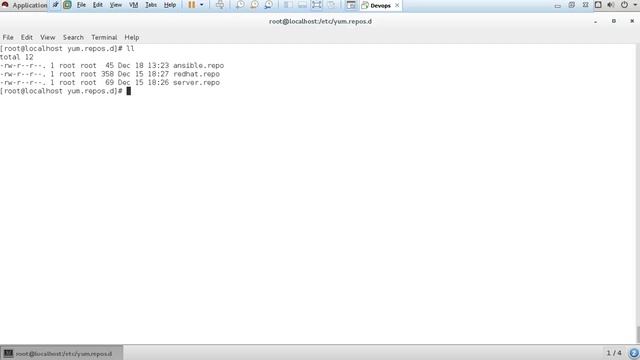640x360 pixels.
Task: Close the Devops tab
Action: (397, 5)
